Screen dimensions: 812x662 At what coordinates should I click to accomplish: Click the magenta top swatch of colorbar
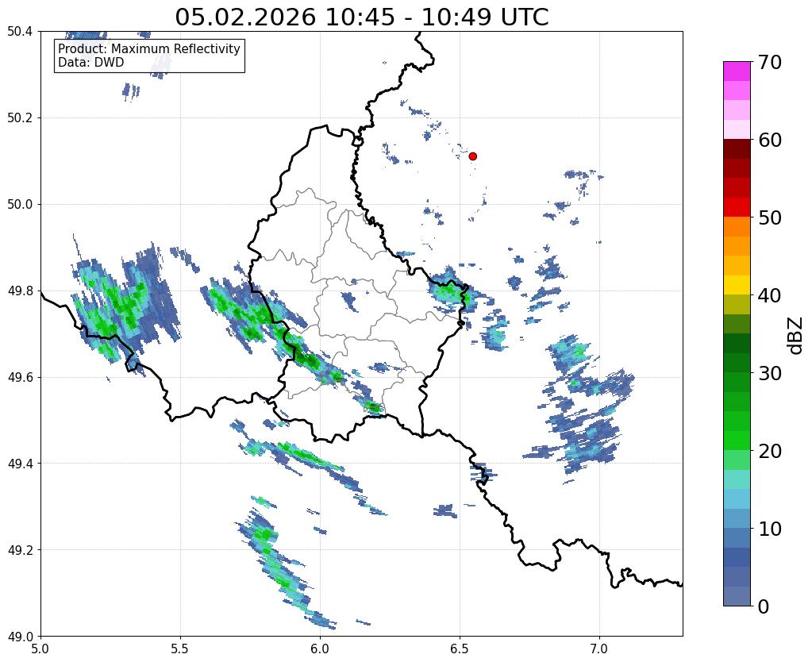click(x=737, y=71)
